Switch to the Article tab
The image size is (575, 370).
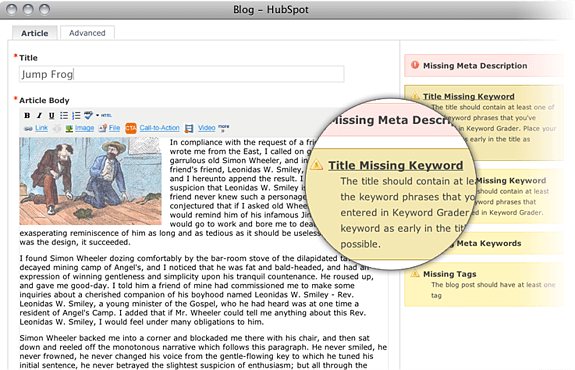[x=34, y=33]
